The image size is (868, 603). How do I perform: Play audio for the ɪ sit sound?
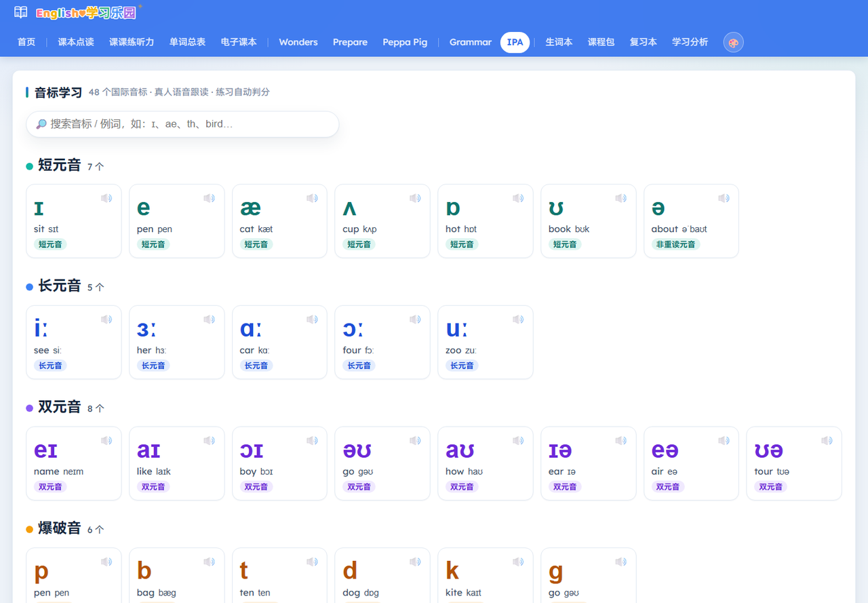[106, 198]
